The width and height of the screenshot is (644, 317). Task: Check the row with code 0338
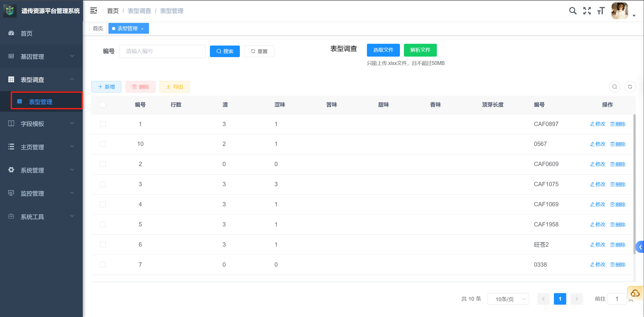tap(103, 265)
